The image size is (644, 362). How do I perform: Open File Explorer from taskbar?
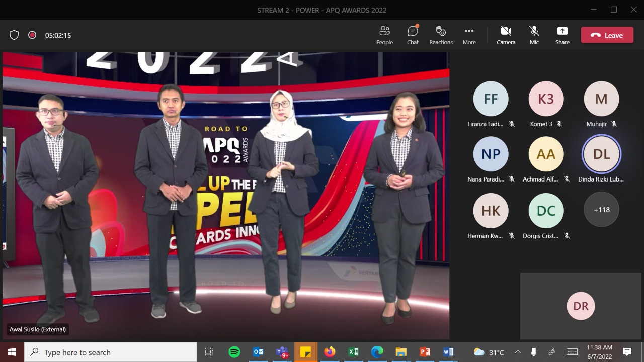coord(401,352)
